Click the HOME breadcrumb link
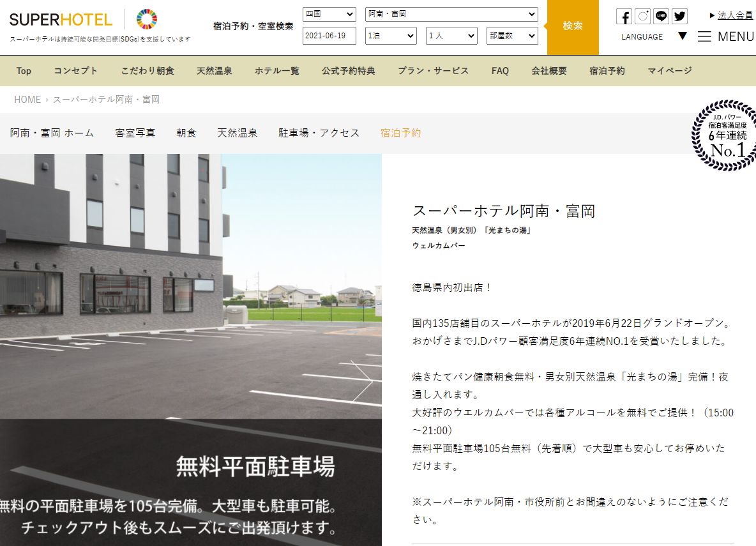 click(x=27, y=100)
